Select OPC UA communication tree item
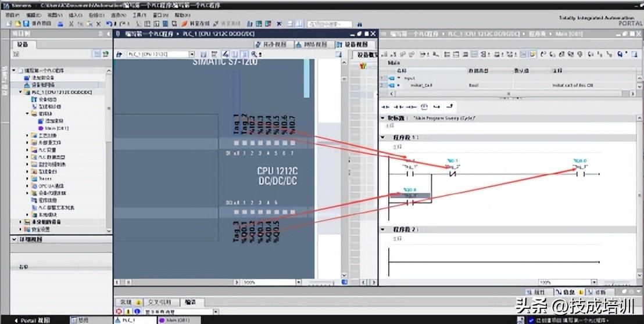The width and height of the screenshot is (644, 324). click(51, 186)
